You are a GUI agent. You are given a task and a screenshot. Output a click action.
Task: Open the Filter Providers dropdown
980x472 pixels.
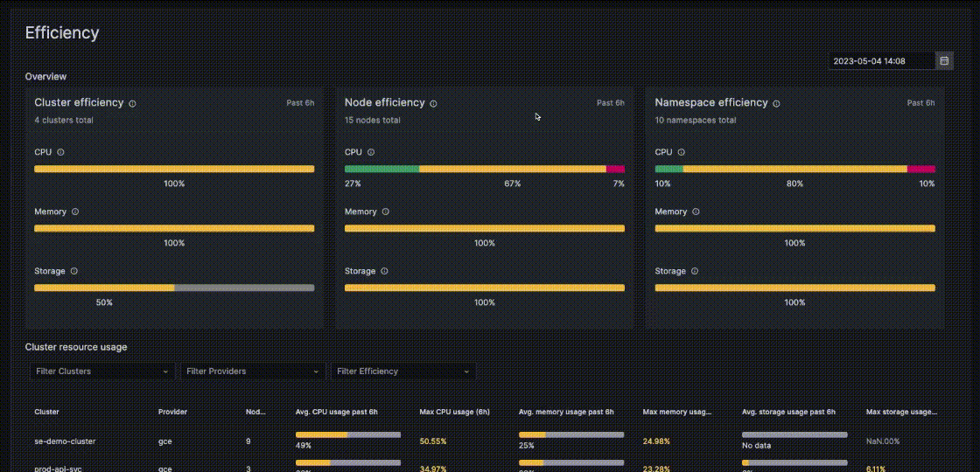(252, 371)
